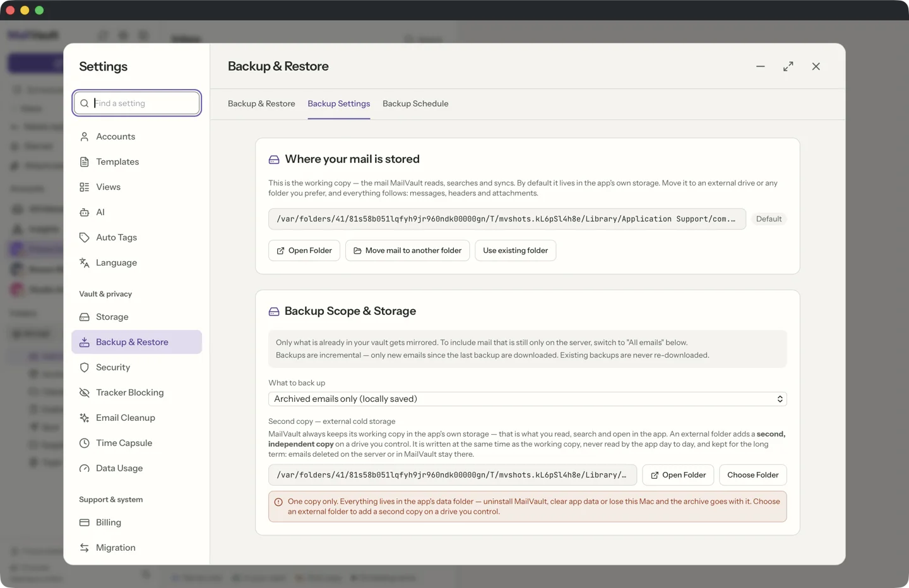Viewport: 909px width, 588px height.
Task: Click the green macOS zoom button
Action: pyautogui.click(x=39, y=10)
